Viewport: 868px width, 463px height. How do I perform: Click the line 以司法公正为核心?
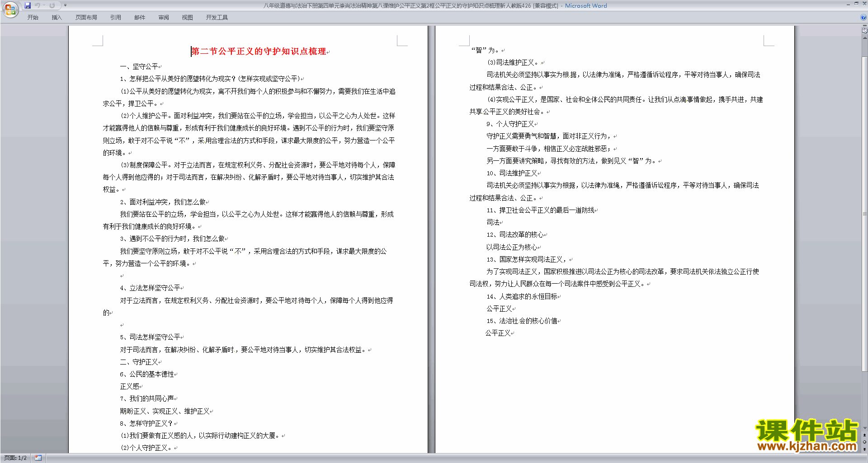click(512, 247)
